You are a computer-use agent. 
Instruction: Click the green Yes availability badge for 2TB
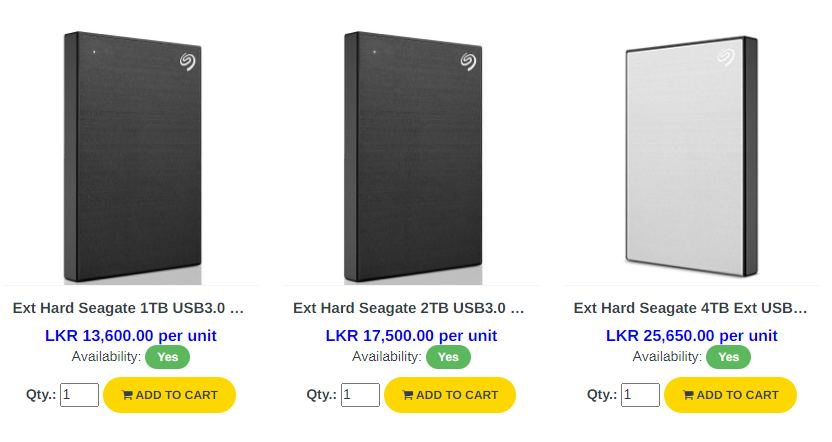click(x=448, y=357)
